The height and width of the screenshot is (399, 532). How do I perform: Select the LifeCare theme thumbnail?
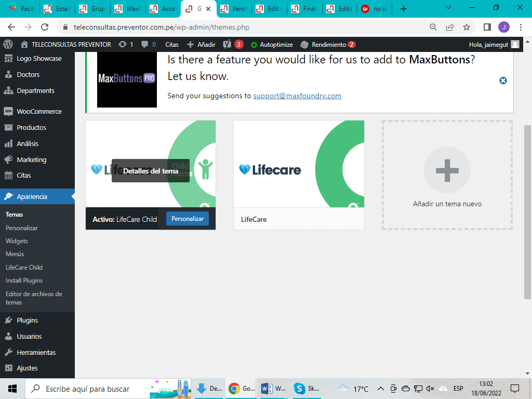click(x=299, y=164)
